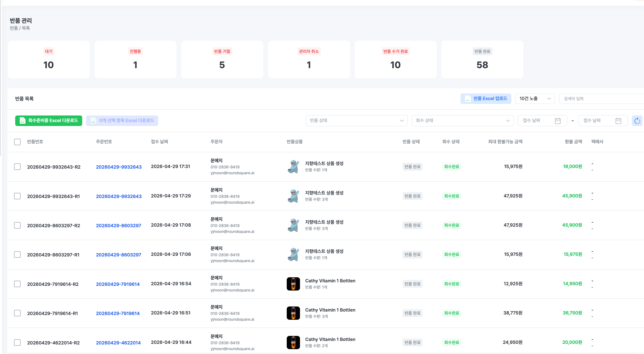
Task: Click 주문번호 column header
Action: click(x=104, y=142)
